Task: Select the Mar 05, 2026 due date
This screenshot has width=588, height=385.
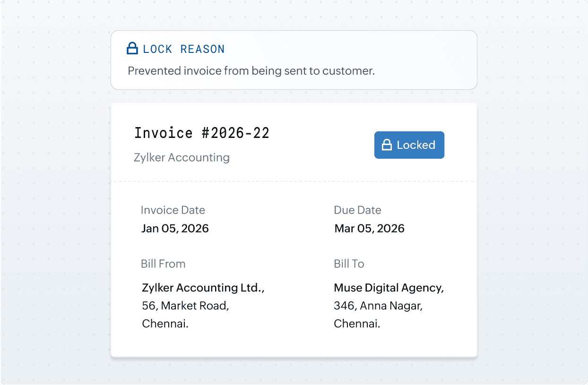Action: pyautogui.click(x=369, y=229)
